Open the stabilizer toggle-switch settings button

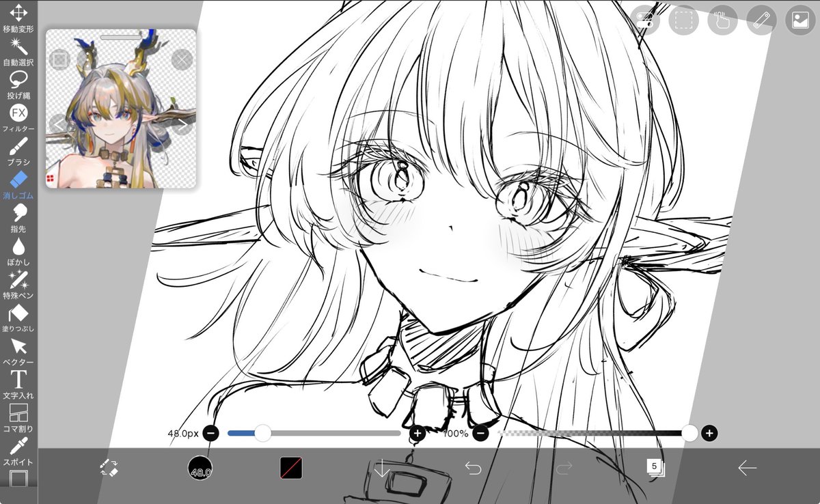coord(644,19)
